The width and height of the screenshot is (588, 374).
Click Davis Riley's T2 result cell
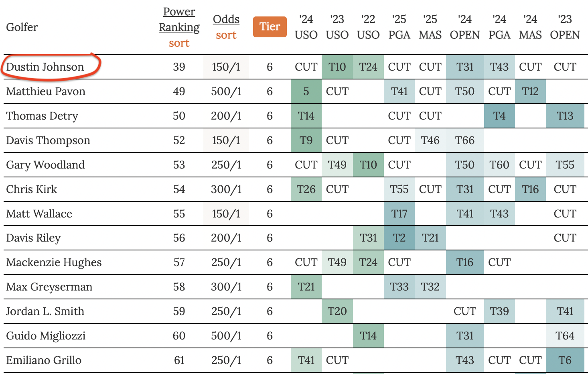(399, 238)
